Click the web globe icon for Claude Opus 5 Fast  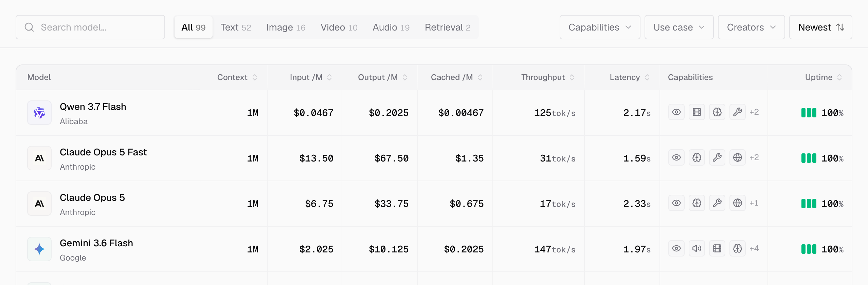click(x=737, y=158)
